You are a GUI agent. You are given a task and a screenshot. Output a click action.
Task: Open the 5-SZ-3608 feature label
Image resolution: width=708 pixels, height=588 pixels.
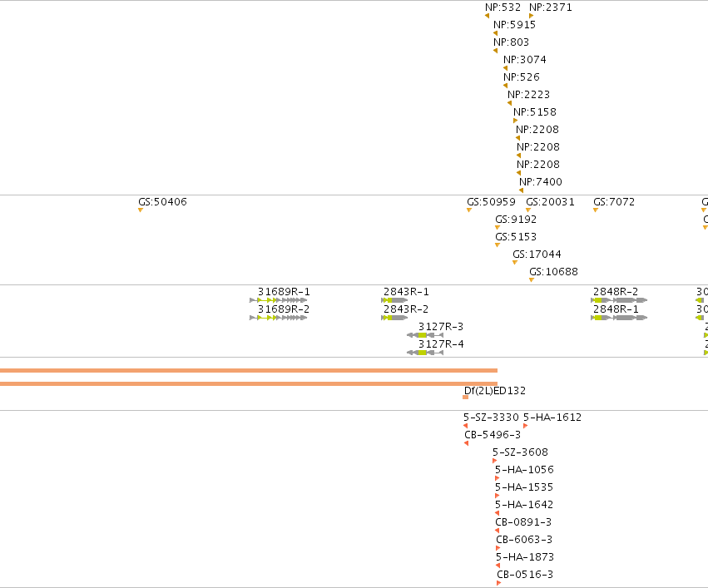pyautogui.click(x=520, y=452)
